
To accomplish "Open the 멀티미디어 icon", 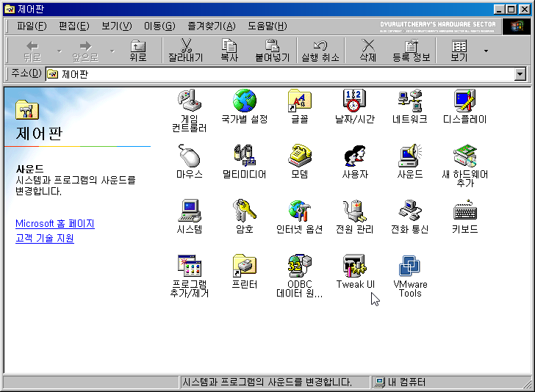I will click(244, 156).
